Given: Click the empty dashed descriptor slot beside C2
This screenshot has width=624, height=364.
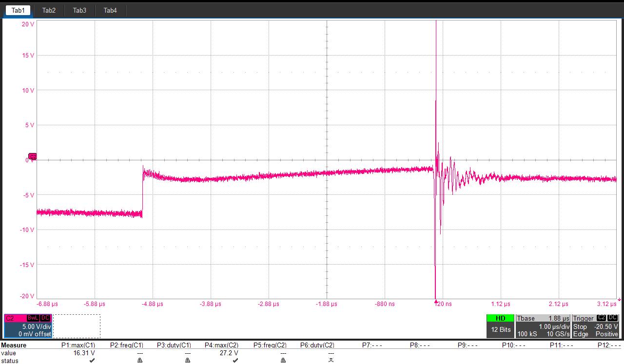Looking at the screenshot, I should pyautogui.click(x=77, y=326).
